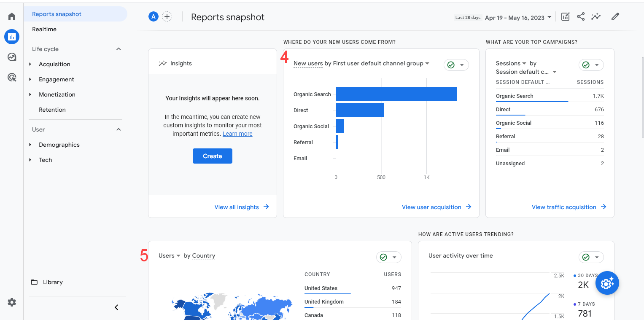The image size is (644, 320).
Task: Share this report using the share icon
Action: pyautogui.click(x=581, y=16)
